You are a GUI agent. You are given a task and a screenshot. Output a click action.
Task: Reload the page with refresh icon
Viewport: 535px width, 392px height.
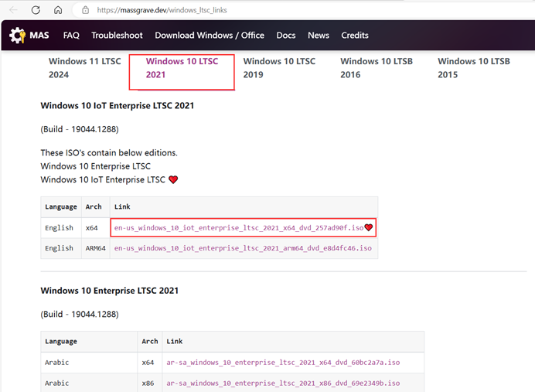tap(36, 10)
